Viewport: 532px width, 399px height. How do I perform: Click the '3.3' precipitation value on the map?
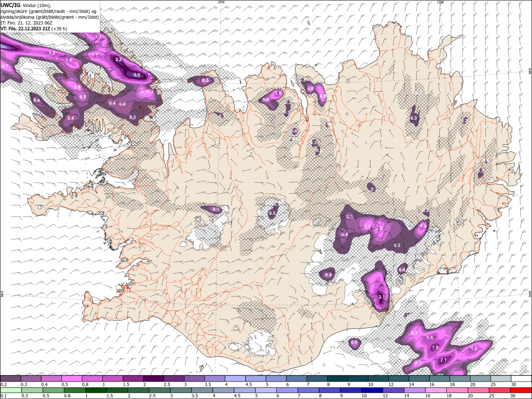pos(136,75)
